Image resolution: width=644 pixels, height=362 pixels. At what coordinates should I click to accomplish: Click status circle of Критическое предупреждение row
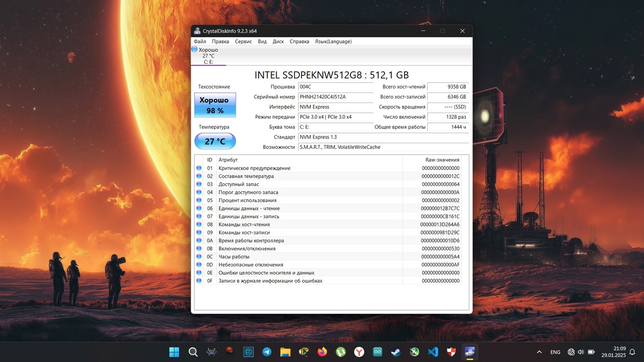point(199,168)
